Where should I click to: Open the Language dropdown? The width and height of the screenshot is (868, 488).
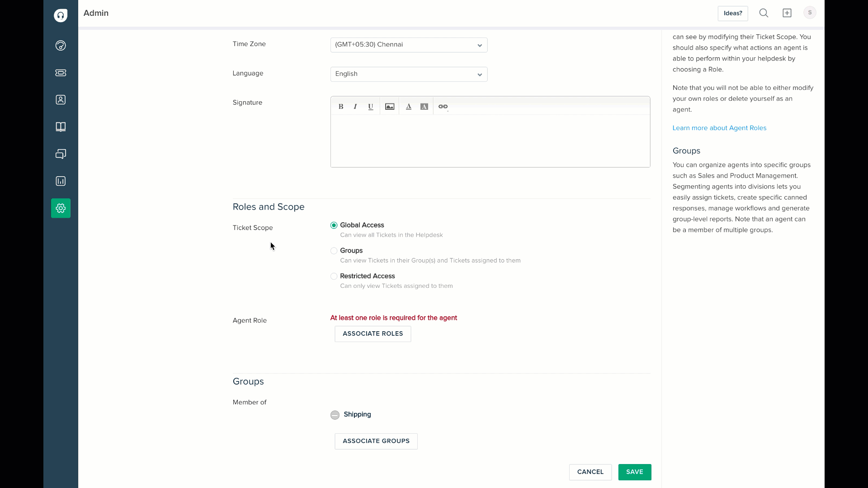[409, 74]
